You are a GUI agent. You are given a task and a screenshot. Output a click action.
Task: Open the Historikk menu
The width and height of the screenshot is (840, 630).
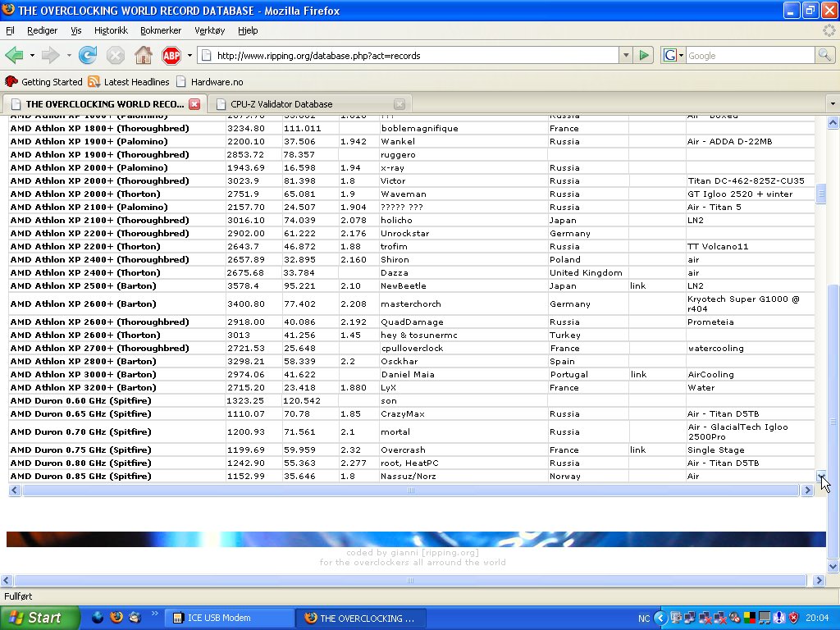[111, 30]
